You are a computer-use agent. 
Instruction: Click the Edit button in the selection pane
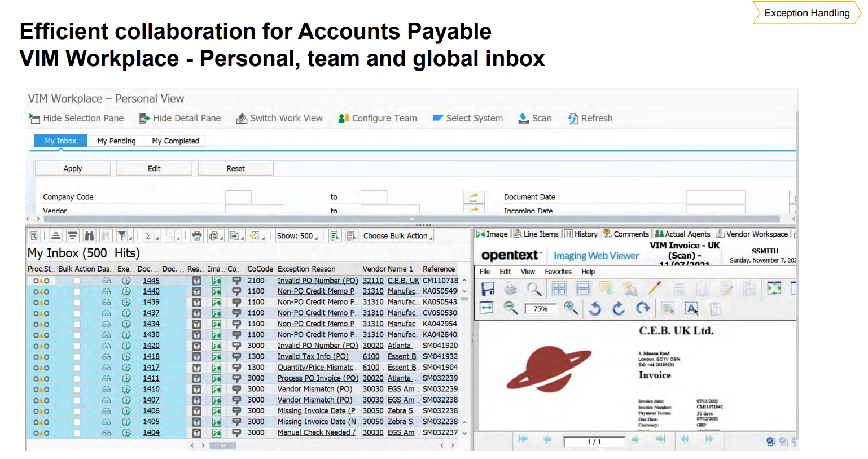coord(154,168)
